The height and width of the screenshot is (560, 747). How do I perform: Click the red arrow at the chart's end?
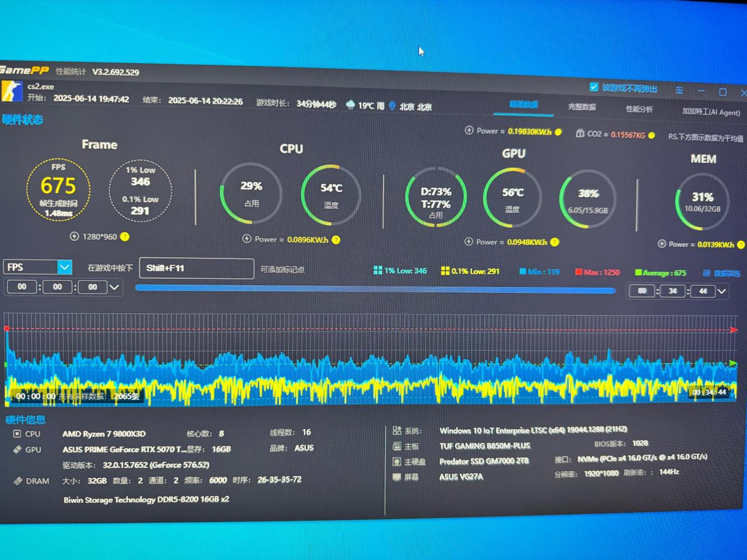[734, 330]
